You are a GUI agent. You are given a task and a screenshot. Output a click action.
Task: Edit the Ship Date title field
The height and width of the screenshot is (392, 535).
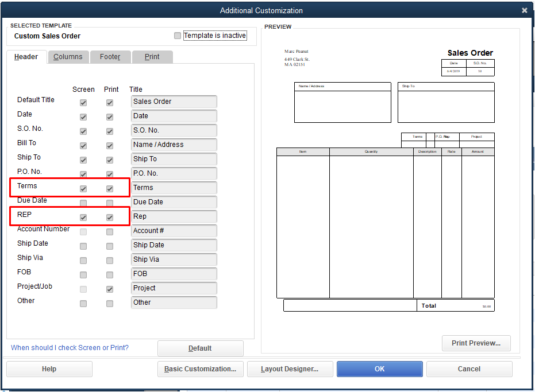click(x=174, y=245)
